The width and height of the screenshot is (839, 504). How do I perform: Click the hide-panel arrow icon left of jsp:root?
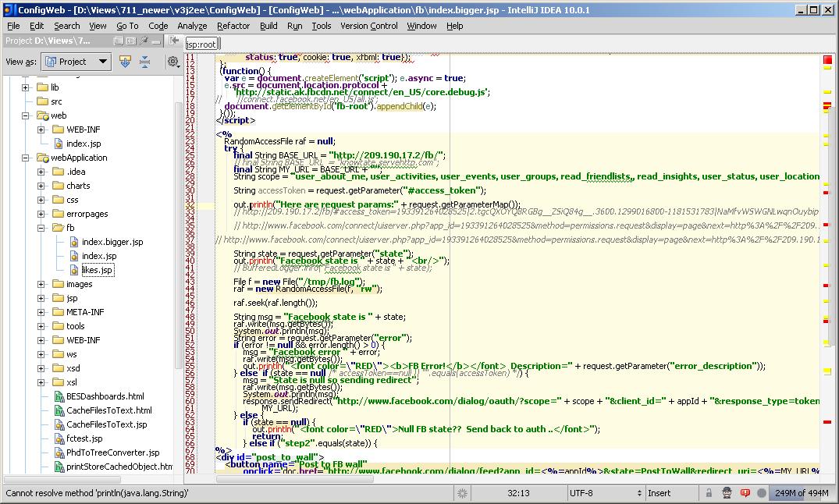point(173,41)
